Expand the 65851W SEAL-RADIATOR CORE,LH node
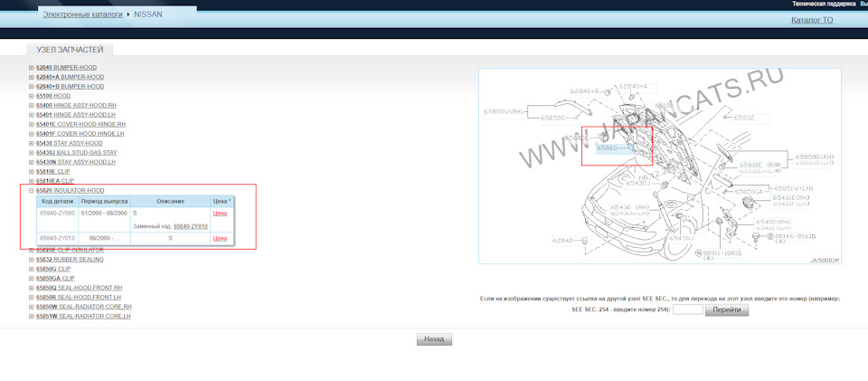868x381 pixels. (x=31, y=316)
